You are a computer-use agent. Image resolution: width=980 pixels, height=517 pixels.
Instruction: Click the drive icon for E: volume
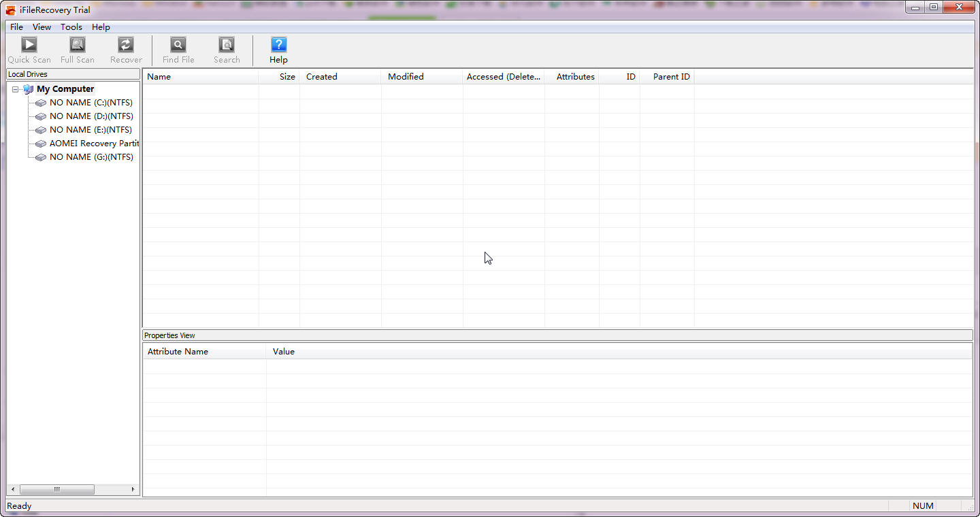pos(41,130)
